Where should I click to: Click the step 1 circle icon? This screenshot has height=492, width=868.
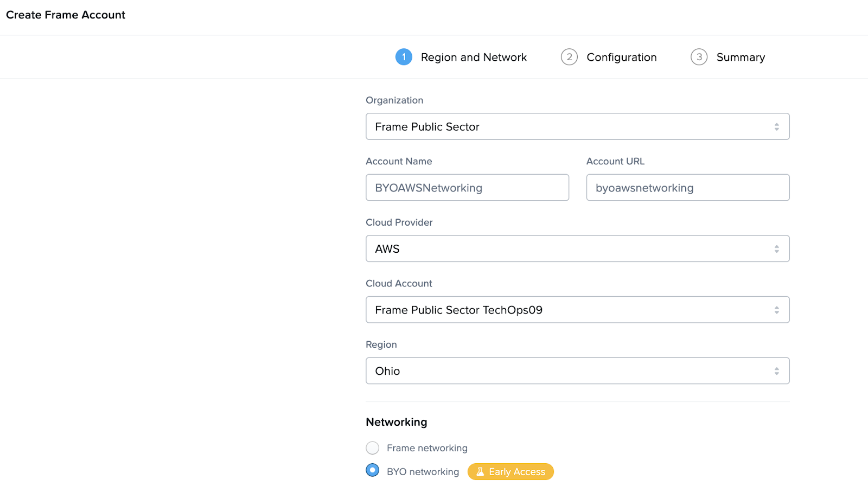coord(404,57)
